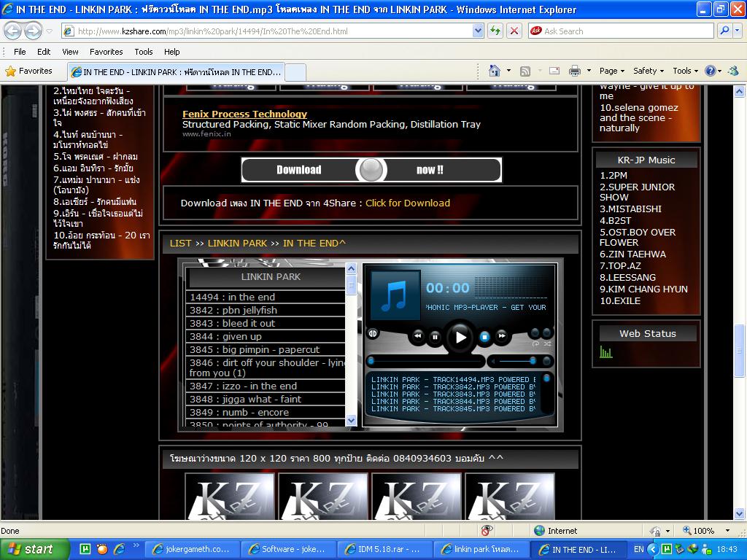Click the page scrollbar down arrow

click(740, 513)
